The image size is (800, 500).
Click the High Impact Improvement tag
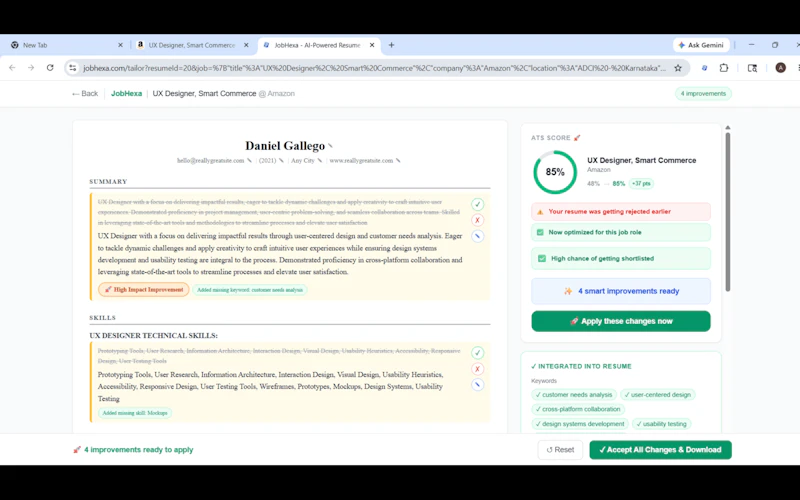[143, 289]
